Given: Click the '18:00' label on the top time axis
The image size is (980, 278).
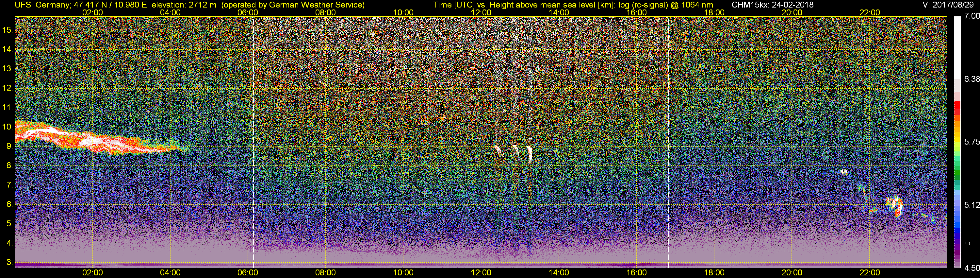Looking at the screenshot, I should click(x=714, y=12).
